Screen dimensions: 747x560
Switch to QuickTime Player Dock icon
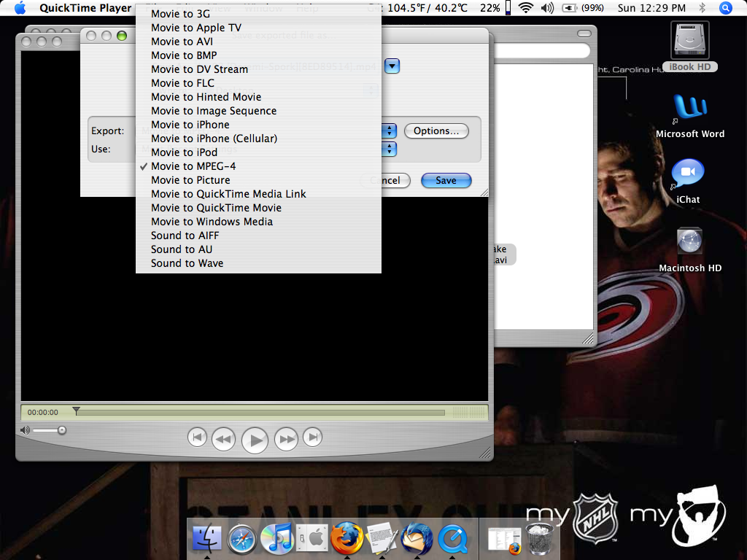[x=452, y=538]
